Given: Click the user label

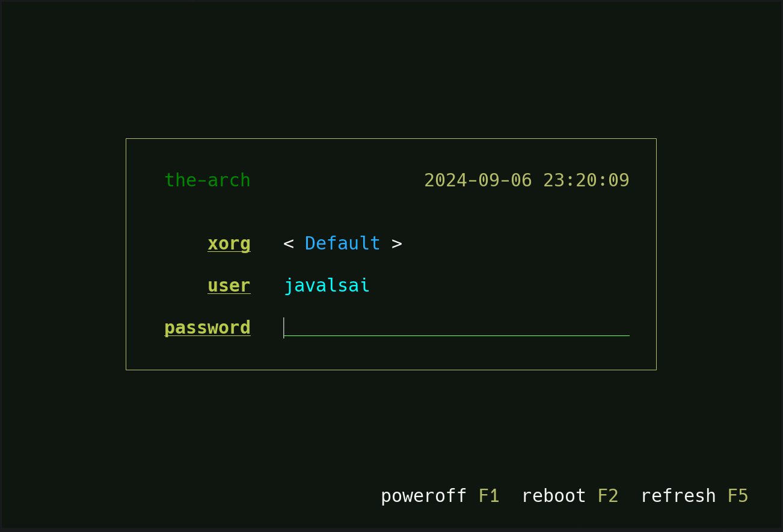Looking at the screenshot, I should pyautogui.click(x=229, y=286).
